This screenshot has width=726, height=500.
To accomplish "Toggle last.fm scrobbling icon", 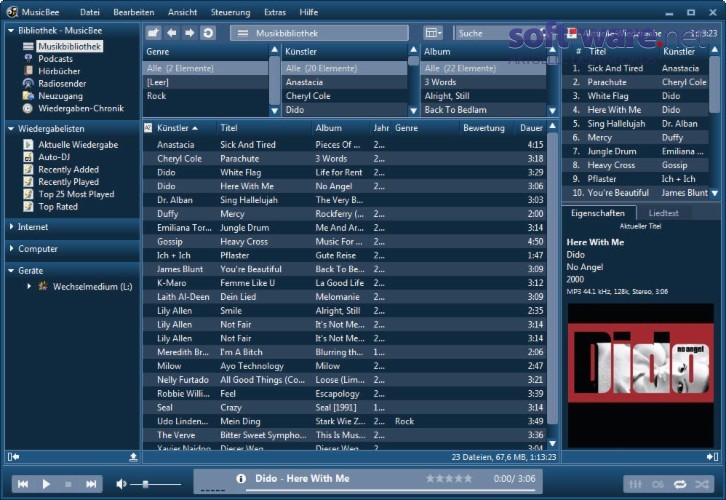I will (x=657, y=484).
